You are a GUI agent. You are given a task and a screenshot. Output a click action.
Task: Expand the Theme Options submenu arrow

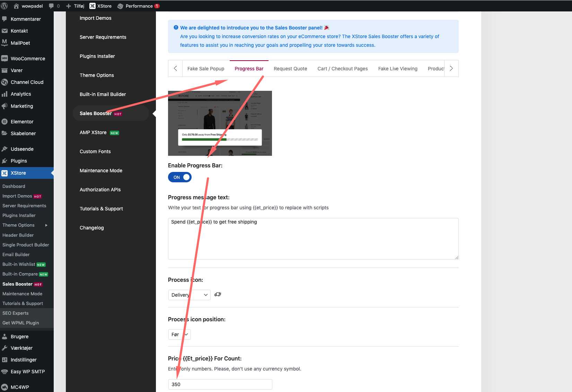click(46, 225)
